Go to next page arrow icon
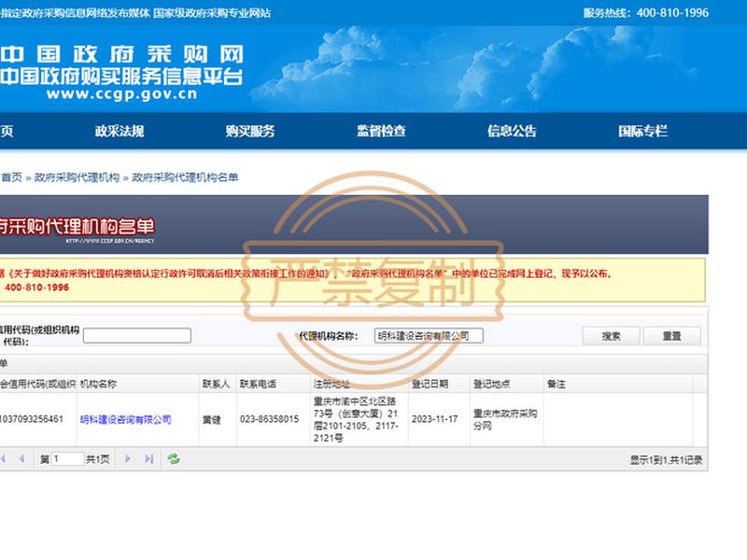This screenshot has width=747, height=560. pos(128,459)
